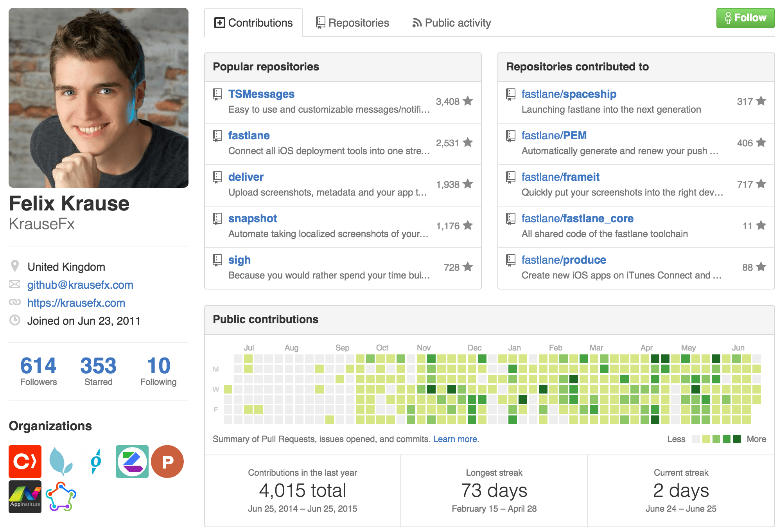Click the repo book icon left of fastlane/PEM

coord(511,136)
